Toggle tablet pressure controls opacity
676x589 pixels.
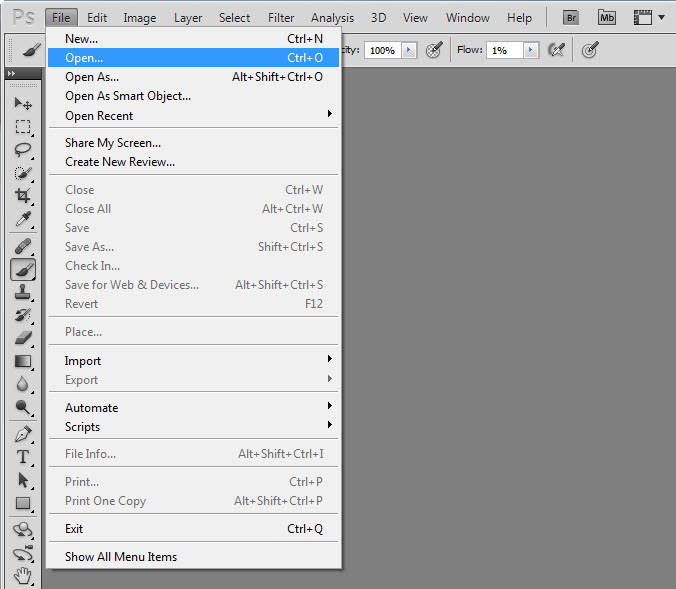tap(434, 50)
